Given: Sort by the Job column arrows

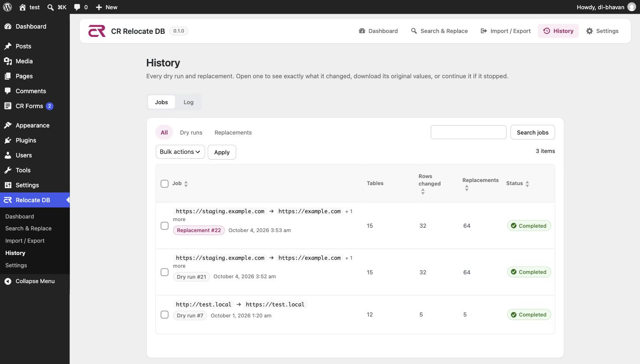Looking at the screenshot, I should pos(186,184).
